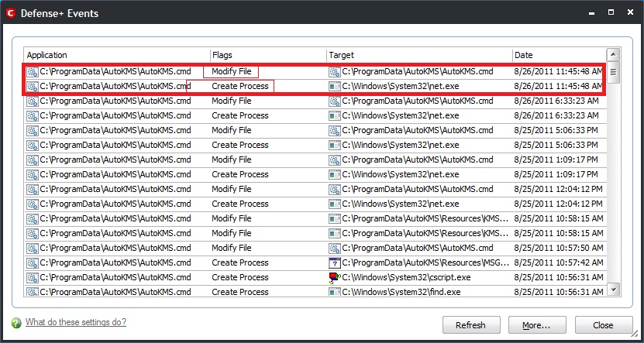
Task: Click the Comodo logo in the title bar
Action: tap(11, 13)
